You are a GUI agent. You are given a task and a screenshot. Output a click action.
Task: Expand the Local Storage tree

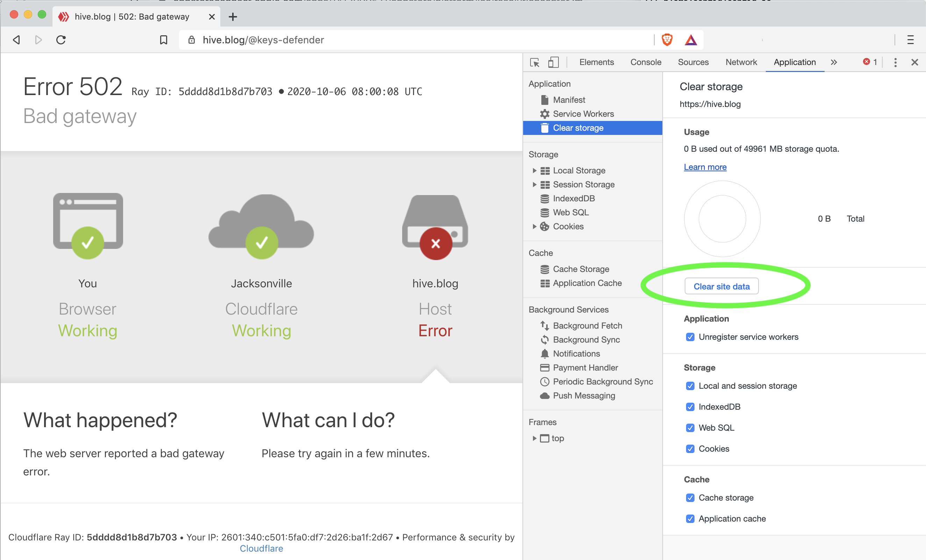534,171
